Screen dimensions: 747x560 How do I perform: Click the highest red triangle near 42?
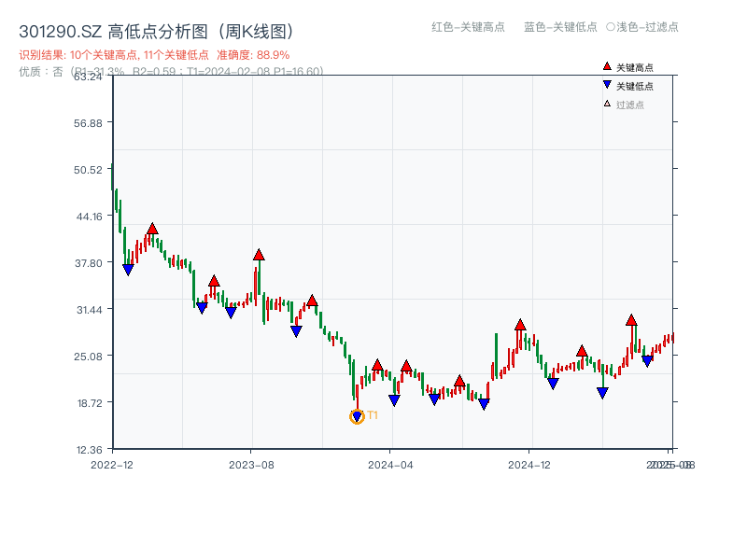click(152, 229)
